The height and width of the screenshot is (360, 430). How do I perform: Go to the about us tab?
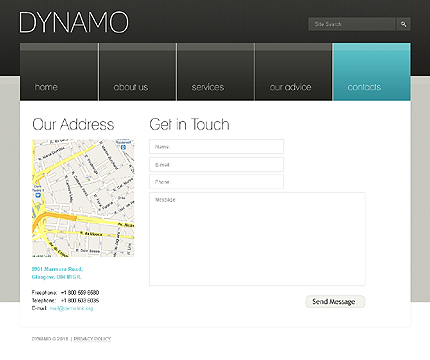click(x=137, y=72)
